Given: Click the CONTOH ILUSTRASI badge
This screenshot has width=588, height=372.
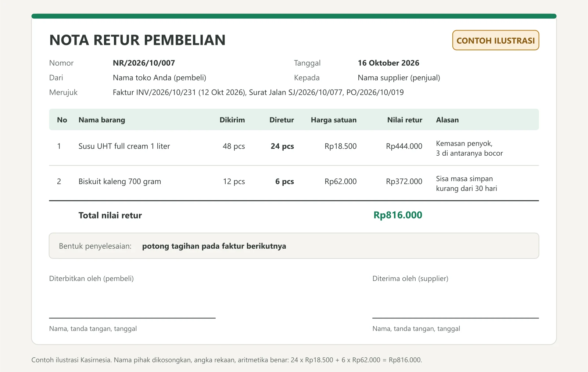Looking at the screenshot, I should click(495, 40).
